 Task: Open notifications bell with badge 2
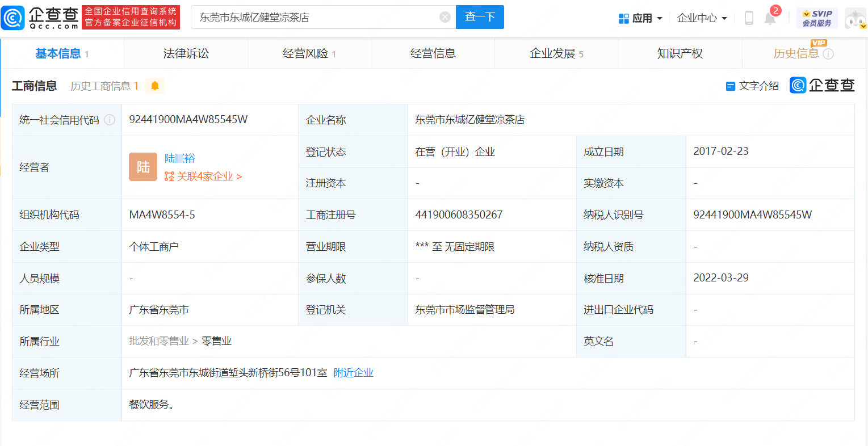point(770,18)
